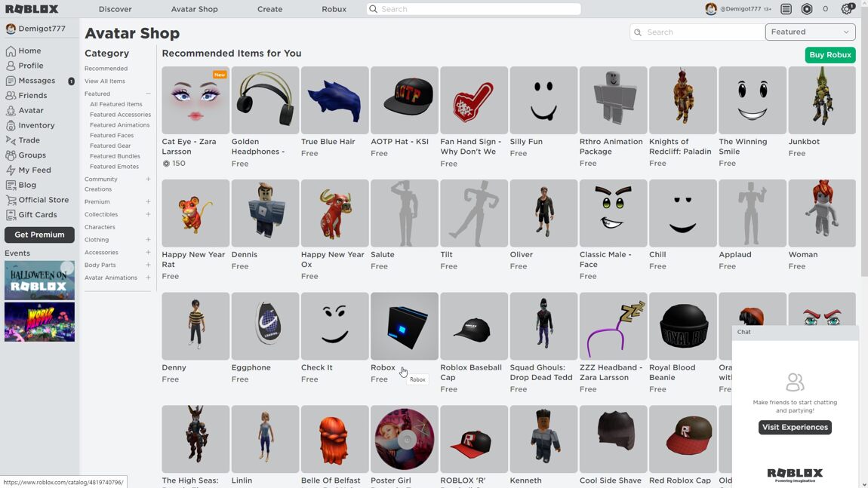Open Featured Gear link
Viewport: 868px width, 488px height.
coord(110,146)
